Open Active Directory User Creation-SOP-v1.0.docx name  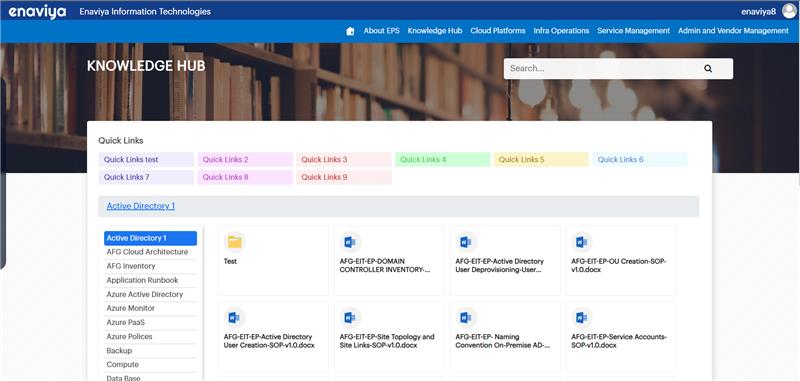[x=269, y=341]
